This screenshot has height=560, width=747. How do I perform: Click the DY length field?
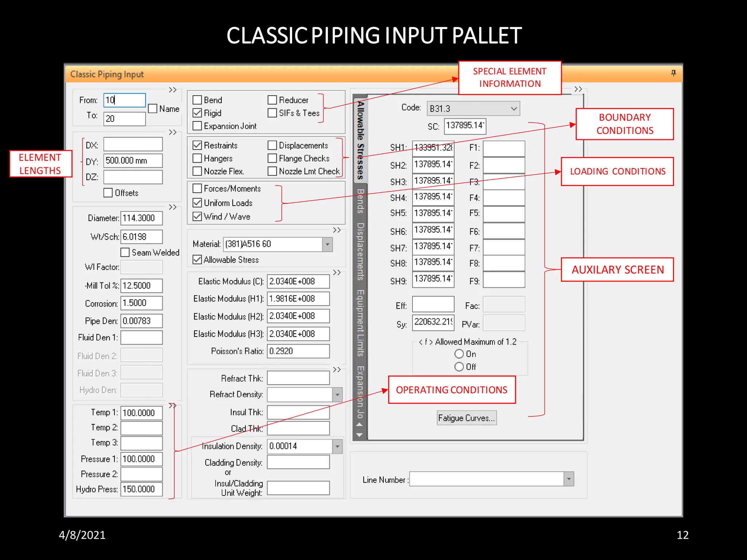133,160
